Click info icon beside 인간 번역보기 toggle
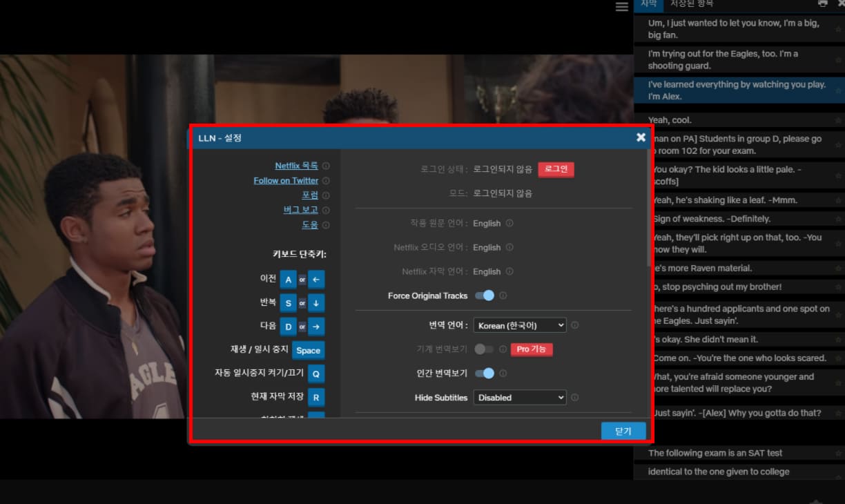Viewport: 845px width, 504px height. click(503, 374)
